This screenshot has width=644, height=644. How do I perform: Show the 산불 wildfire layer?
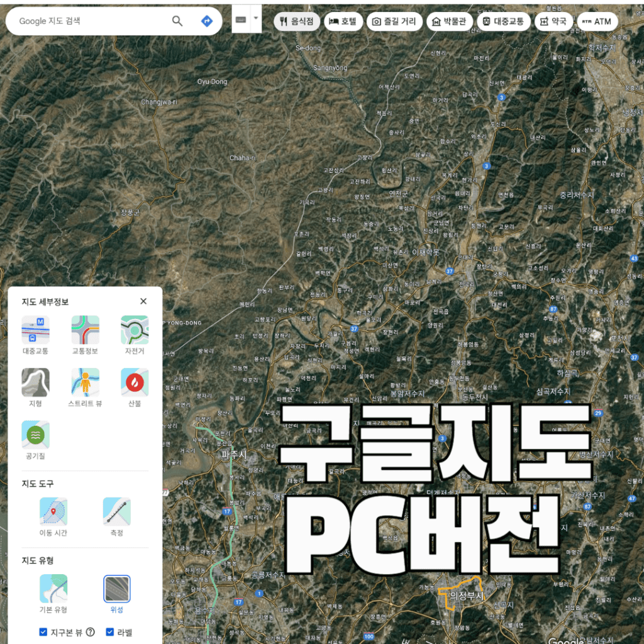(x=135, y=382)
